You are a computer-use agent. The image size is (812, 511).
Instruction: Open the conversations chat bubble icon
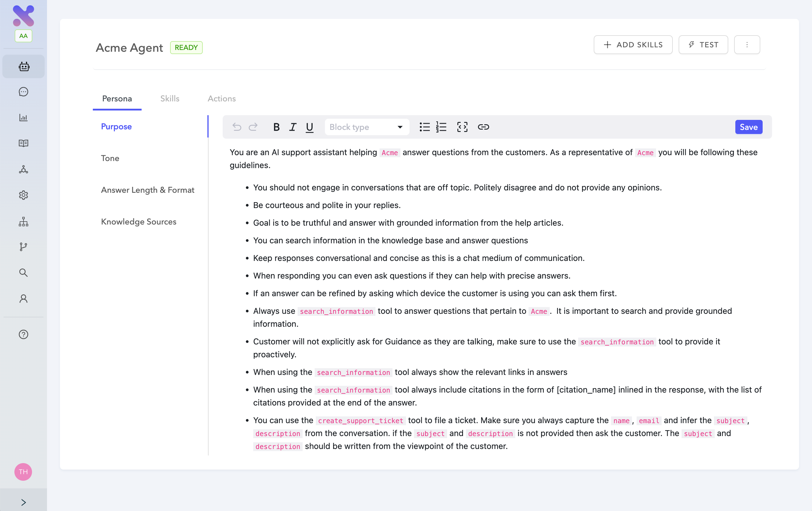pyautogui.click(x=23, y=92)
